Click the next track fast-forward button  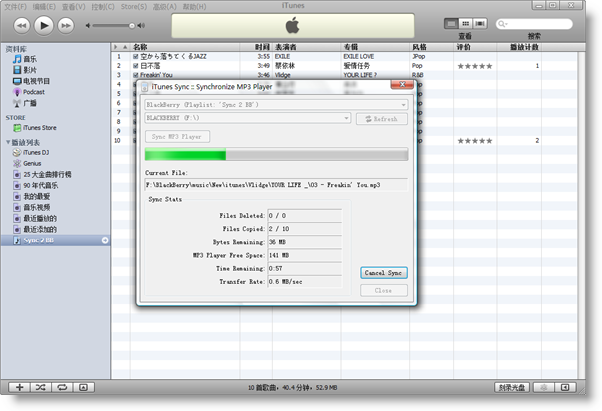66,26
